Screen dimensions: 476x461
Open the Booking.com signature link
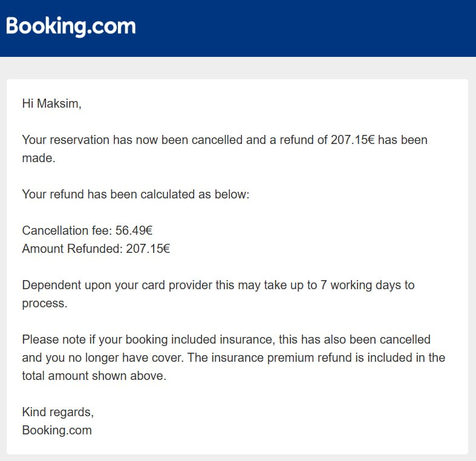(57, 430)
